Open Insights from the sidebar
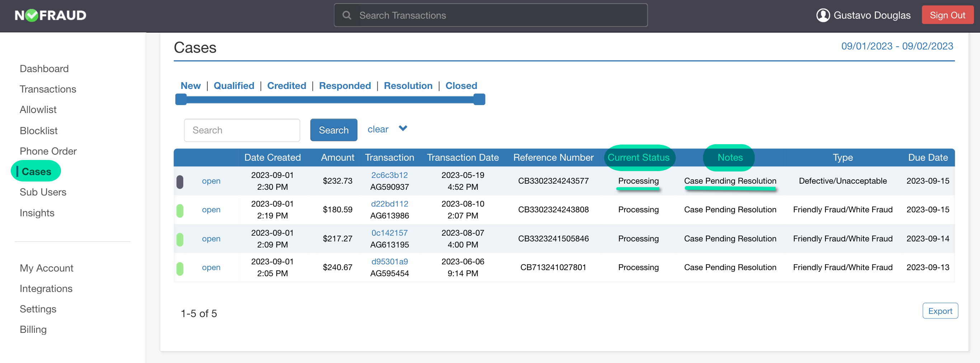The image size is (980, 363). [37, 213]
